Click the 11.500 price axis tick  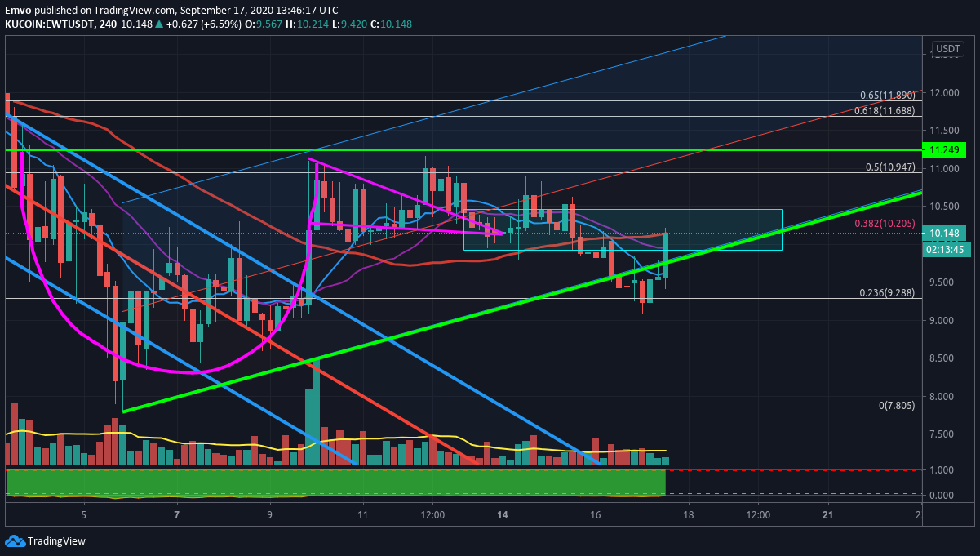point(943,131)
